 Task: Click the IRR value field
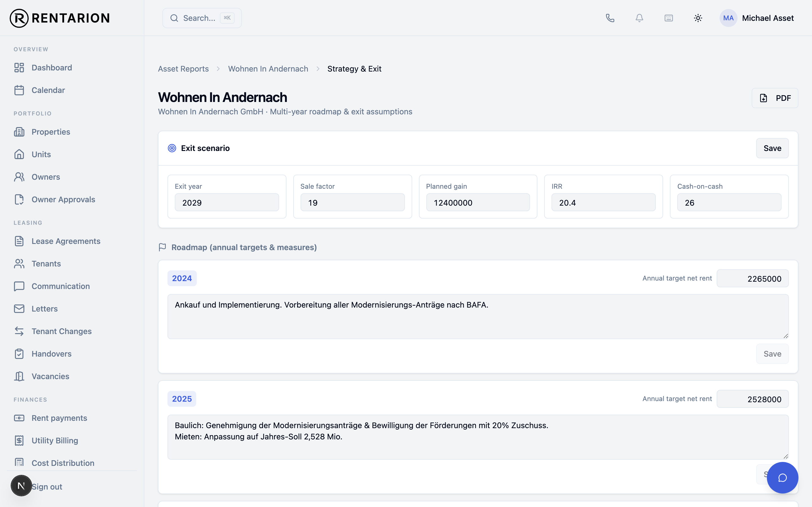603,202
